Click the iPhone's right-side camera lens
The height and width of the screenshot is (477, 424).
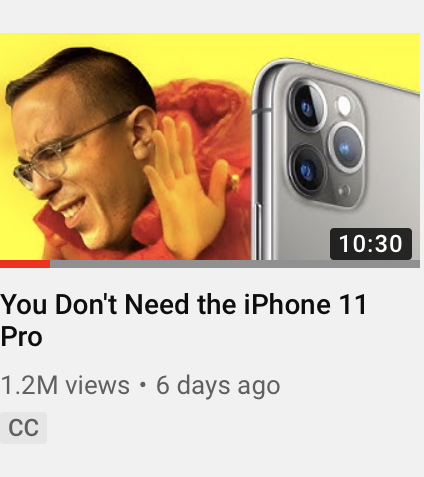point(347,147)
